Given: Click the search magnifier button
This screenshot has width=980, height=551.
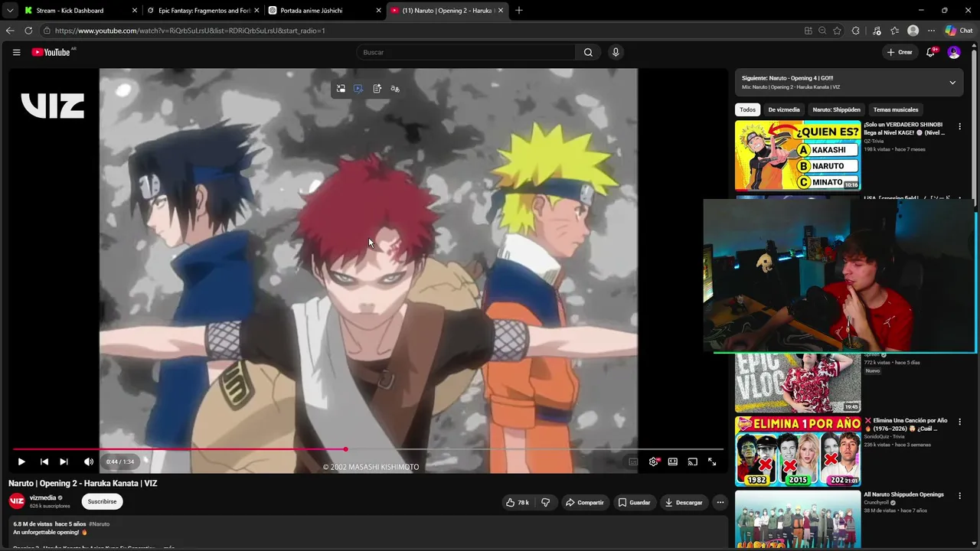Looking at the screenshot, I should tap(588, 52).
